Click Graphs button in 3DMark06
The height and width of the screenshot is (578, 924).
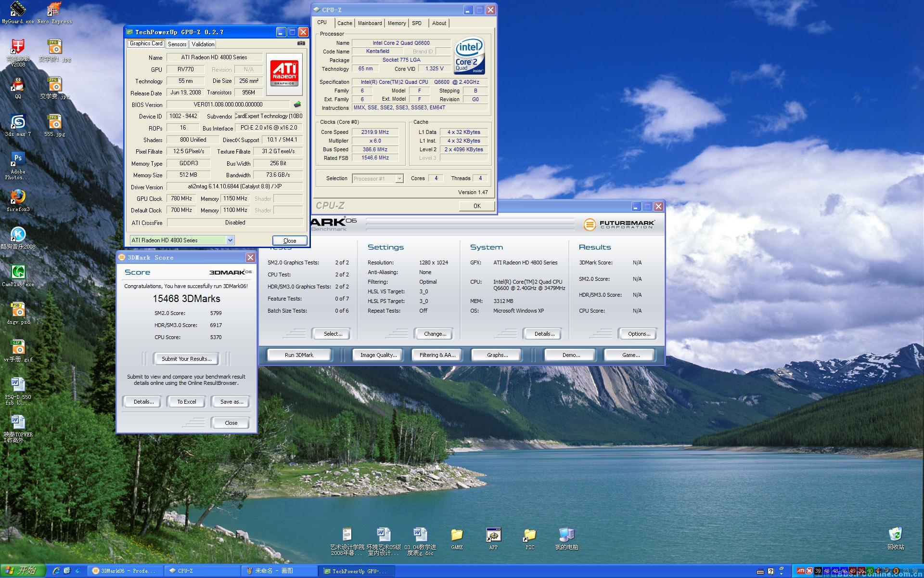[497, 355]
